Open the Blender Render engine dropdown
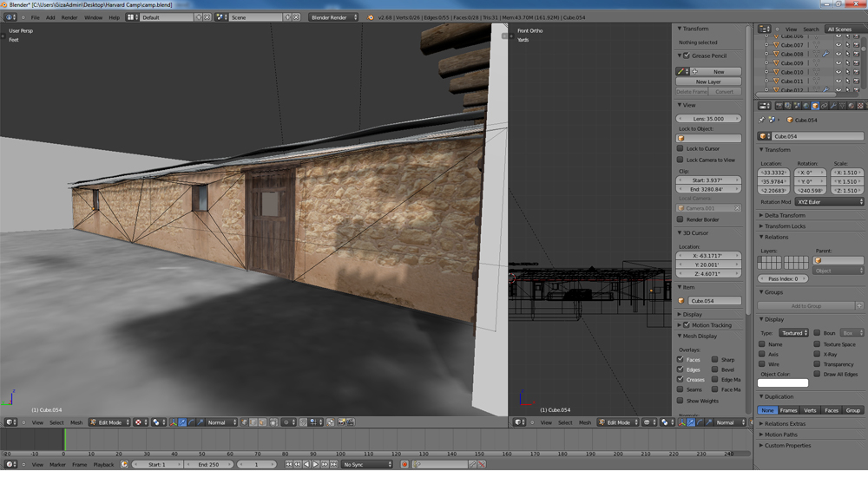This screenshot has width=868, height=490. click(334, 17)
